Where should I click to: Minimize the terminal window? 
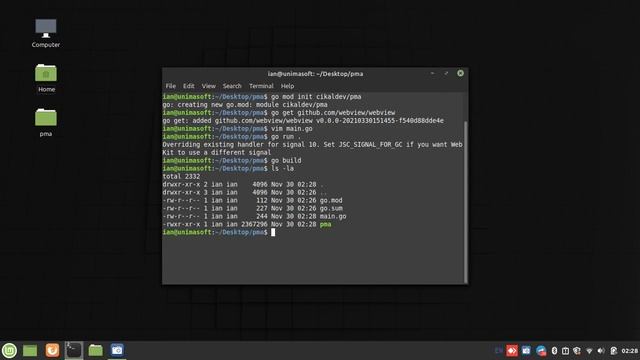[x=432, y=73]
